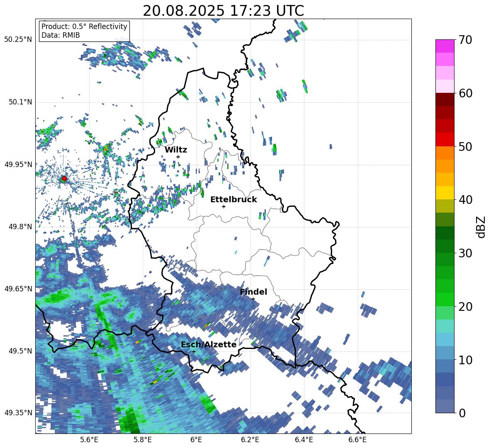This screenshot has width=491, height=448.
Task: Click the 6.6°E longitude label
Action: (x=357, y=440)
